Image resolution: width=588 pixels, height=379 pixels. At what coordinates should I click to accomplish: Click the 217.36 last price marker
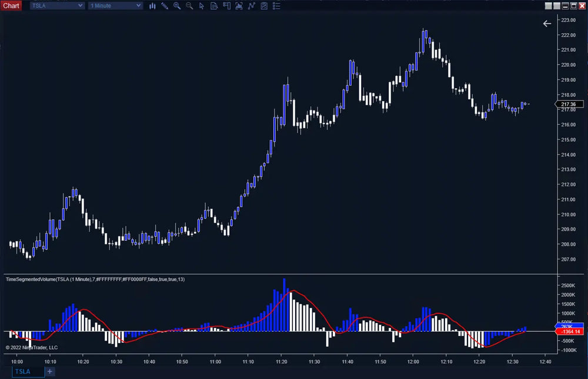[x=570, y=104]
